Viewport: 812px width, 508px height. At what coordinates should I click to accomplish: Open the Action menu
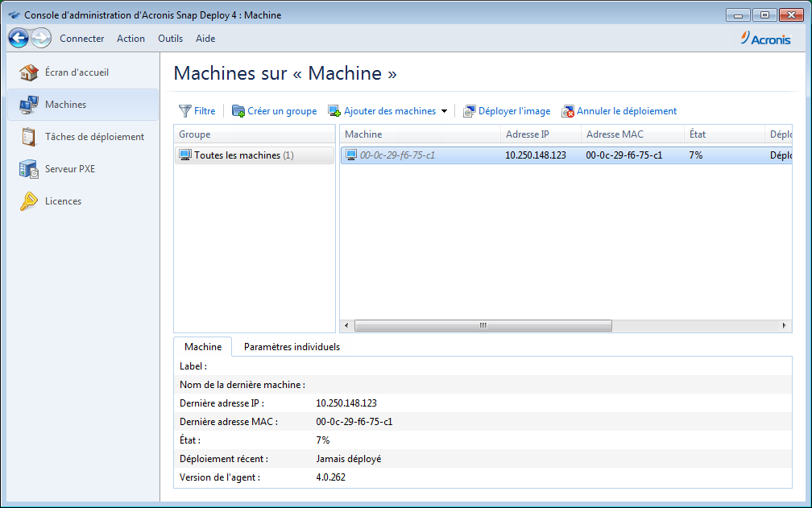pos(130,39)
